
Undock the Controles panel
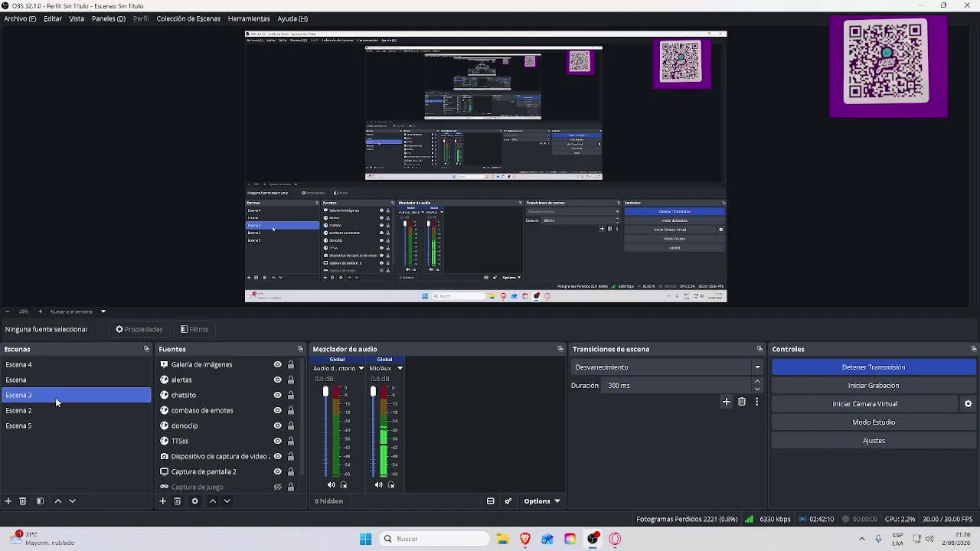[x=974, y=349]
